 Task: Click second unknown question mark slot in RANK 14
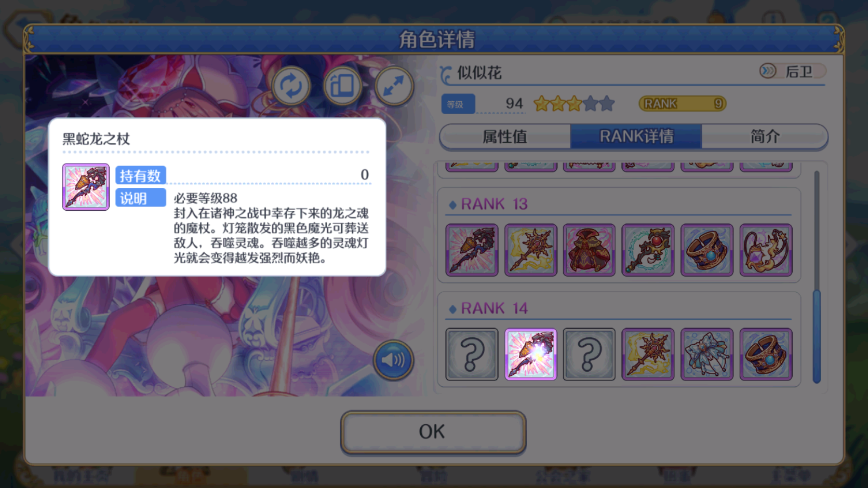click(589, 354)
